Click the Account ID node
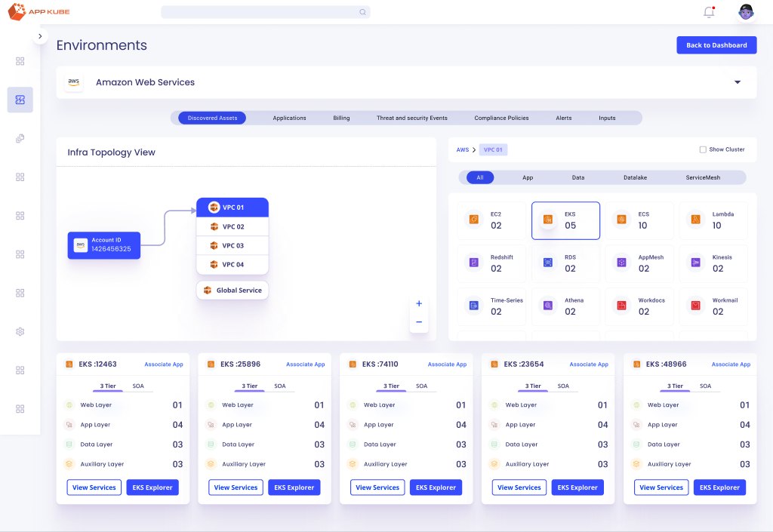773x532 pixels. point(104,245)
